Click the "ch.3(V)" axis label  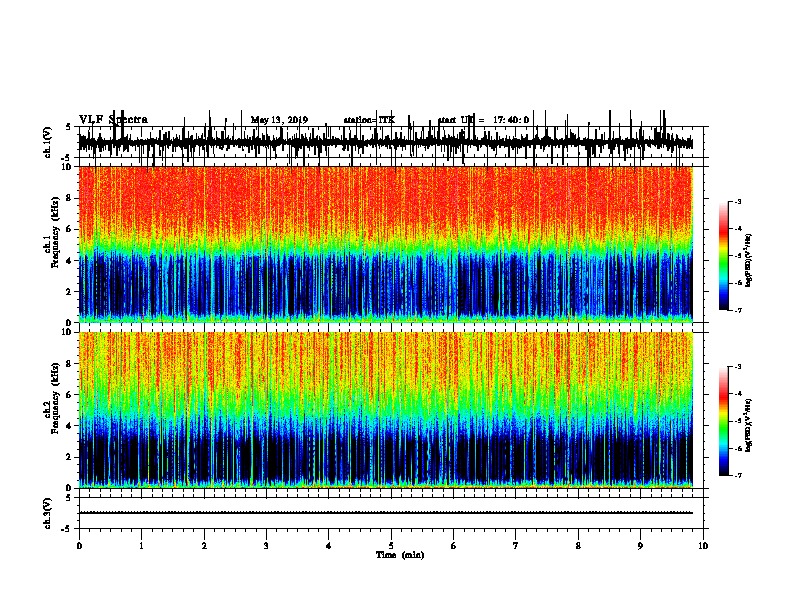coord(48,513)
